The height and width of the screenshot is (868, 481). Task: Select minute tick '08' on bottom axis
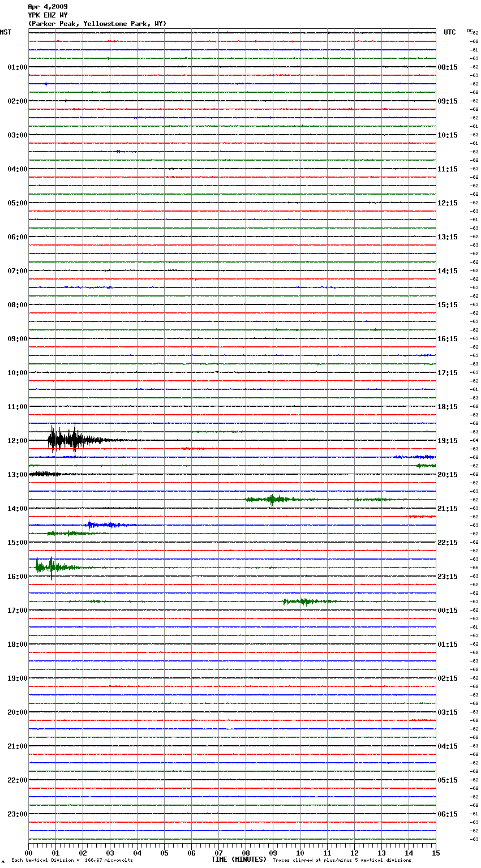[x=246, y=853]
